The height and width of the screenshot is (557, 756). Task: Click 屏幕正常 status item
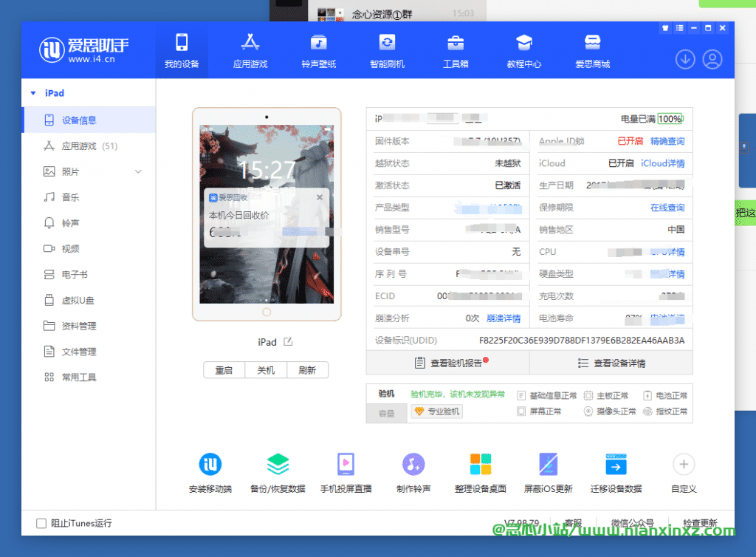(x=539, y=411)
